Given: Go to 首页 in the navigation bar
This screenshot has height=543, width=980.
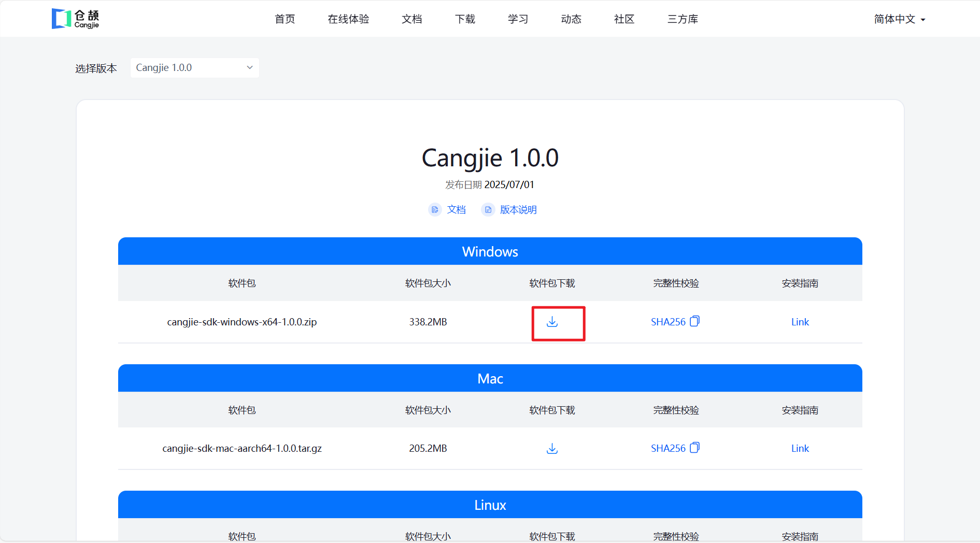Looking at the screenshot, I should (285, 19).
